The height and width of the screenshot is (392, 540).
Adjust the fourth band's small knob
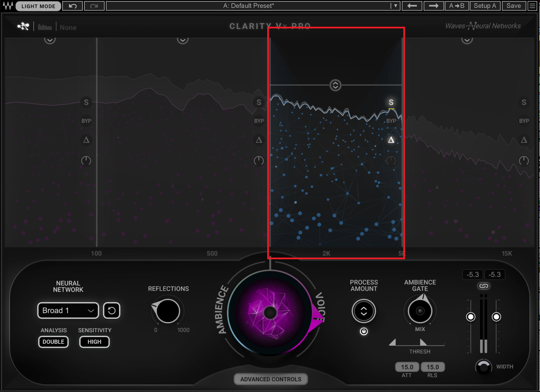(x=524, y=161)
